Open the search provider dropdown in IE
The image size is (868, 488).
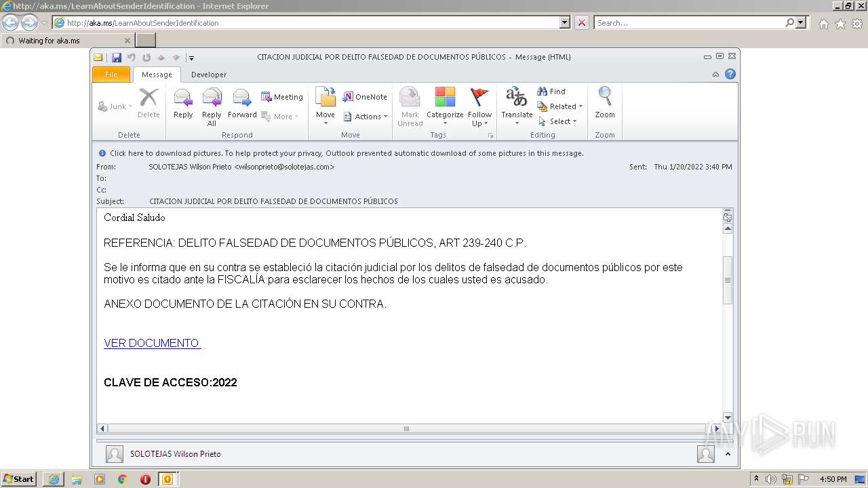[802, 22]
